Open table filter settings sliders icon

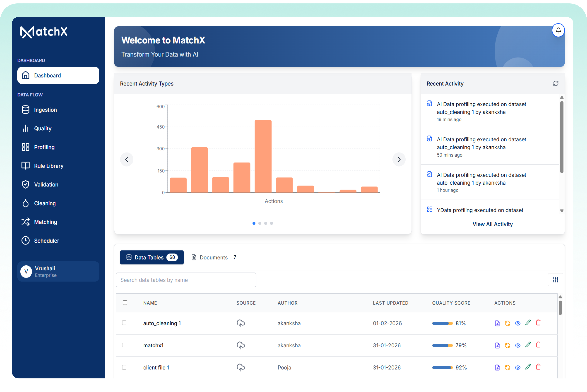(x=555, y=280)
